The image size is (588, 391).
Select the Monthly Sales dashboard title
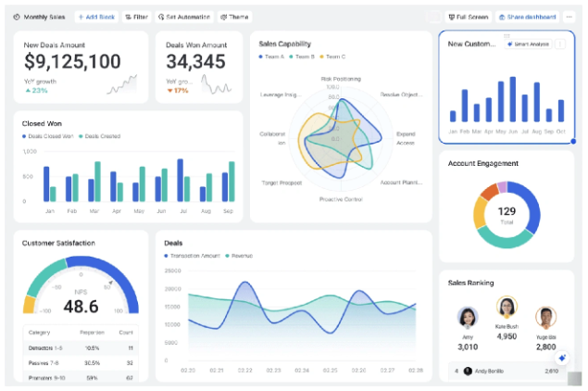pyautogui.click(x=44, y=17)
